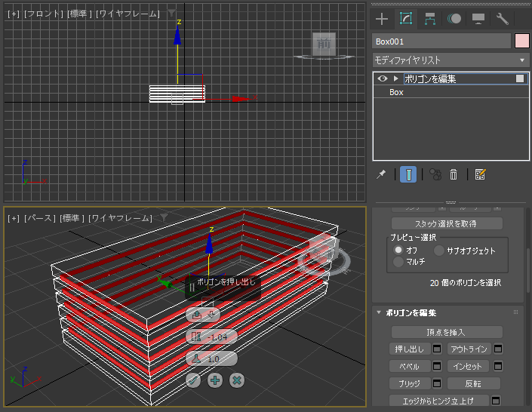This screenshot has height=412, width=532.
Task: Open the [フロント] view menu
Action: [x=44, y=14]
